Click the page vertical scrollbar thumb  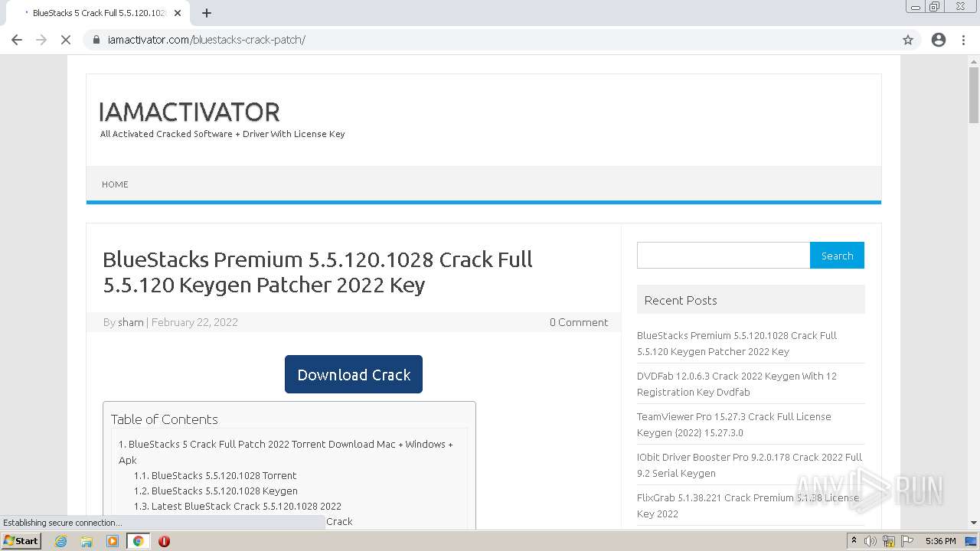[973, 96]
